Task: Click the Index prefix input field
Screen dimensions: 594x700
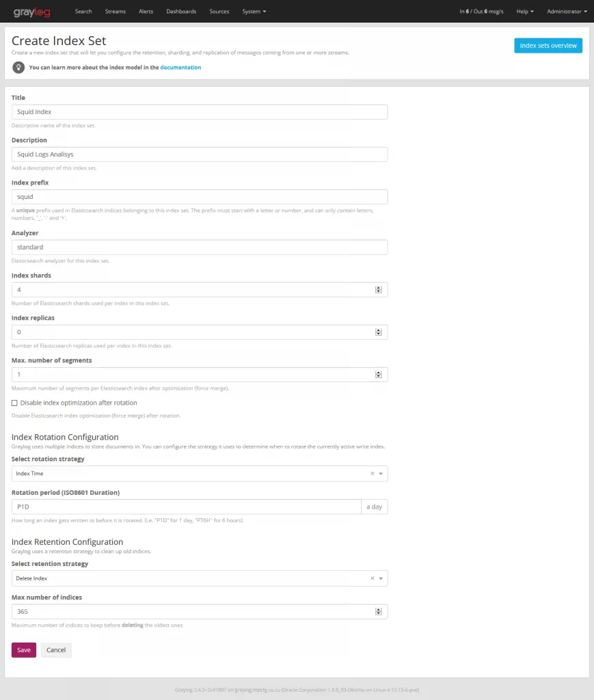Action: 200,197
